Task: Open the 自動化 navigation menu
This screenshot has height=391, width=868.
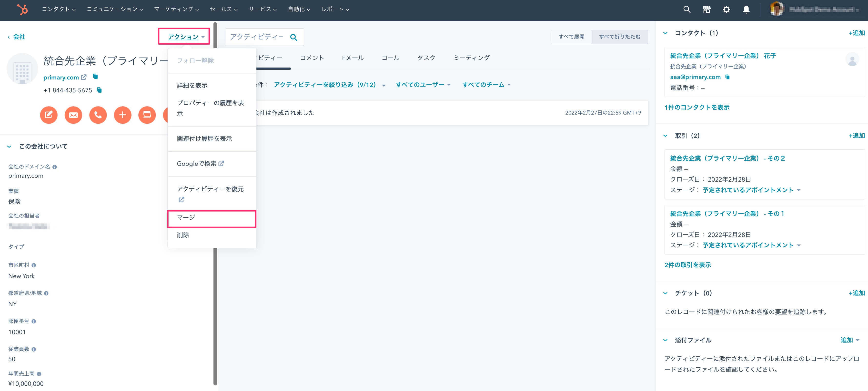Action: 299,9
